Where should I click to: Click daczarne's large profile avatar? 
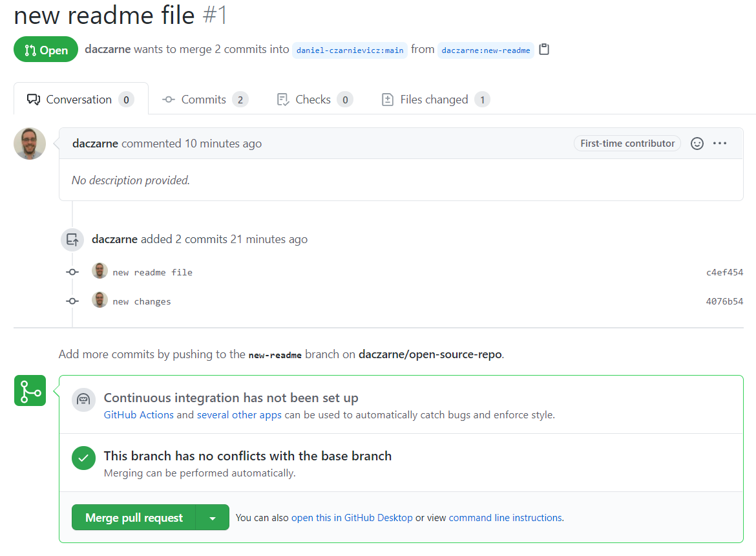[x=30, y=144]
